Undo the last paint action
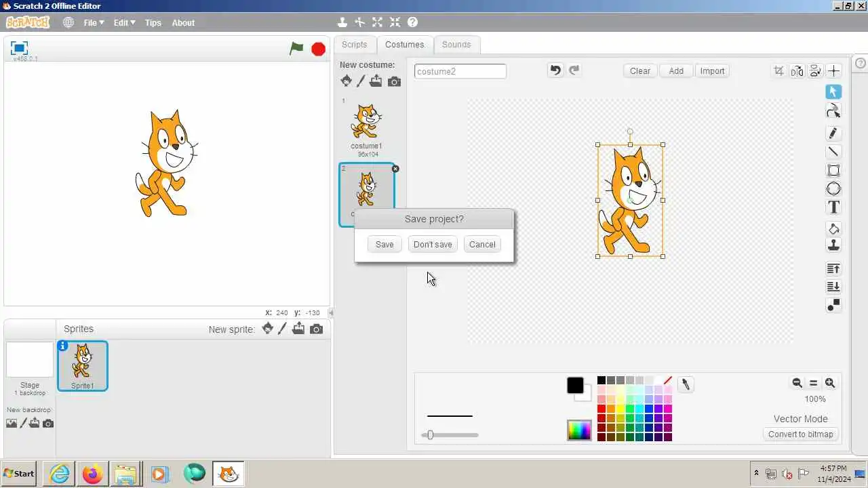 pos(555,70)
